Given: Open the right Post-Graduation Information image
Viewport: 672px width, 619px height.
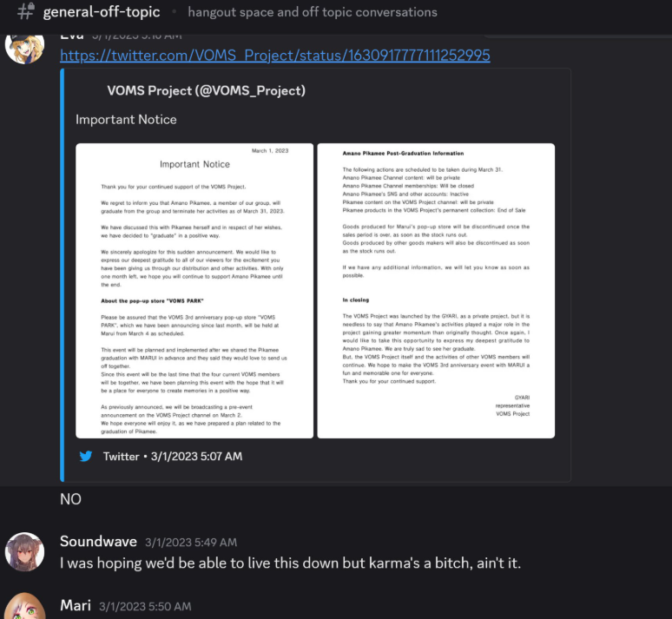Looking at the screenshot, I should [x=436, y=291].
